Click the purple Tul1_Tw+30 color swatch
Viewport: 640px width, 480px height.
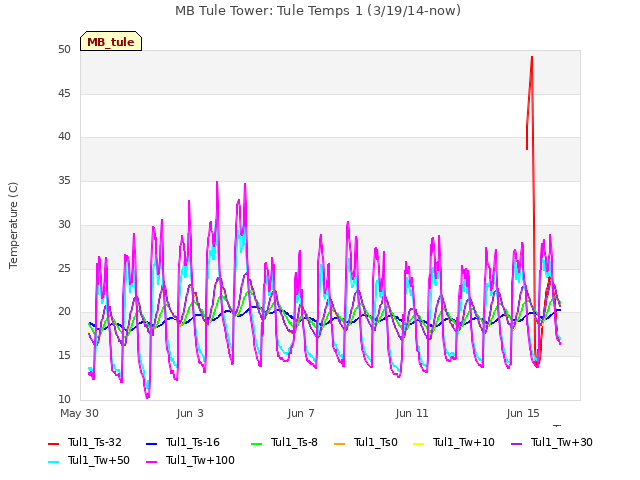[x=517, y=443]
